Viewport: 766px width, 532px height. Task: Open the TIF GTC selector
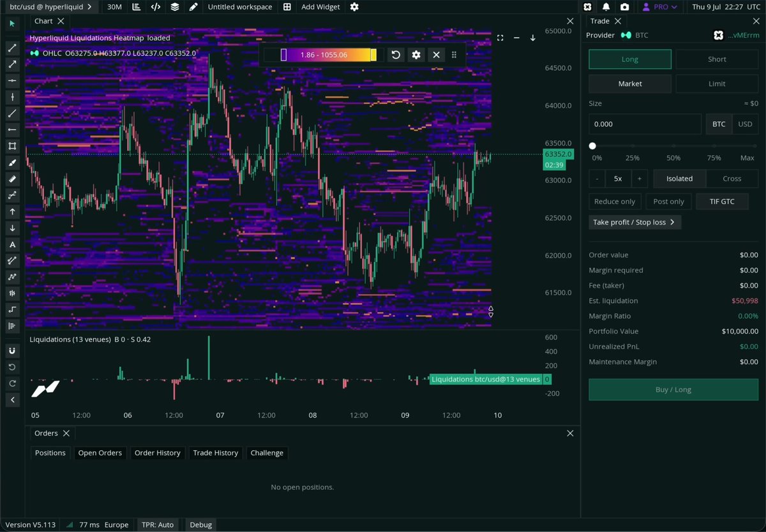722,202
